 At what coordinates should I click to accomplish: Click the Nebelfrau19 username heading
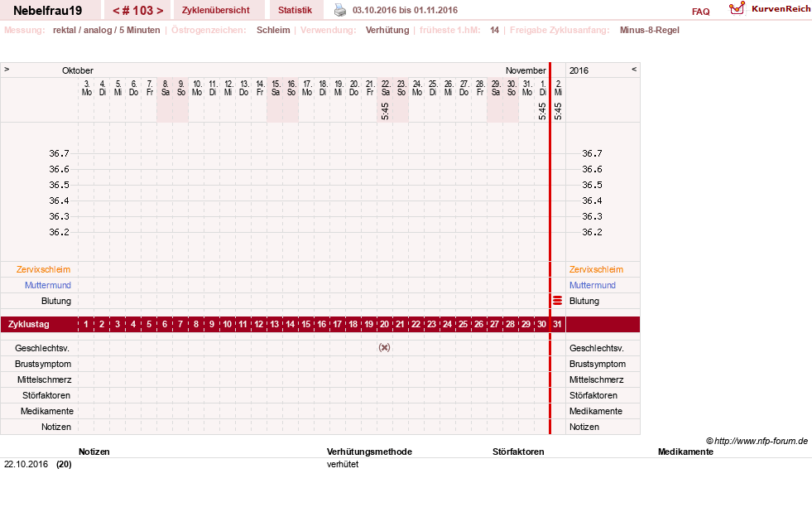(x=48, y=11)
